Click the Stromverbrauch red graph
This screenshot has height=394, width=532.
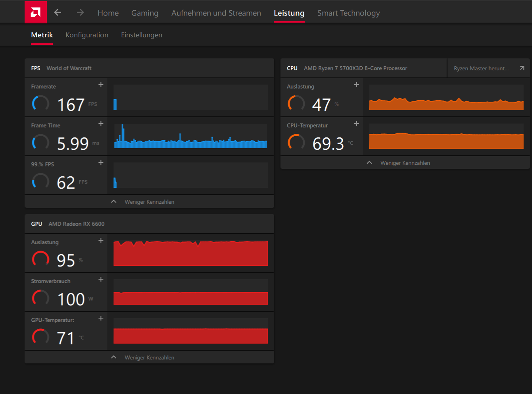[190, 292]
